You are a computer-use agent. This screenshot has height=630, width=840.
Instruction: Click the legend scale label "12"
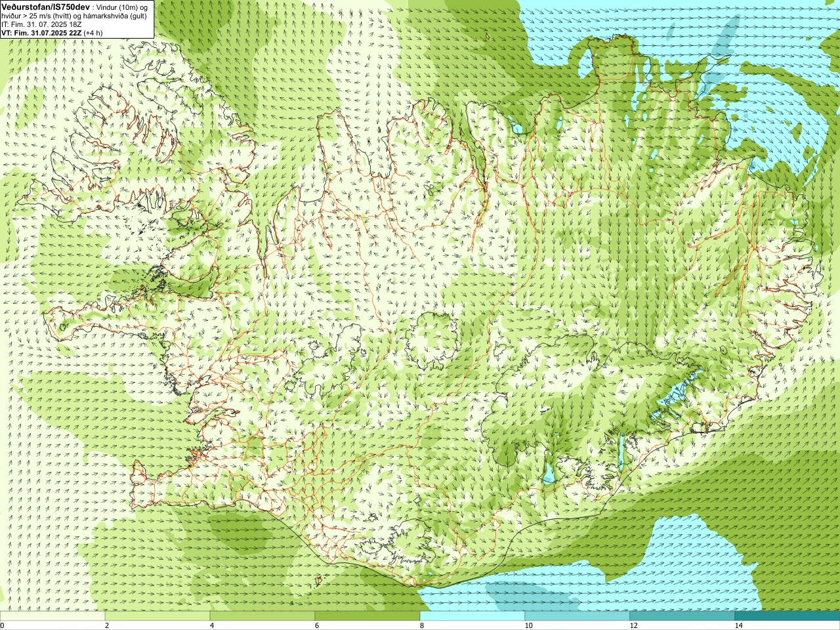[x=633, y=625]
